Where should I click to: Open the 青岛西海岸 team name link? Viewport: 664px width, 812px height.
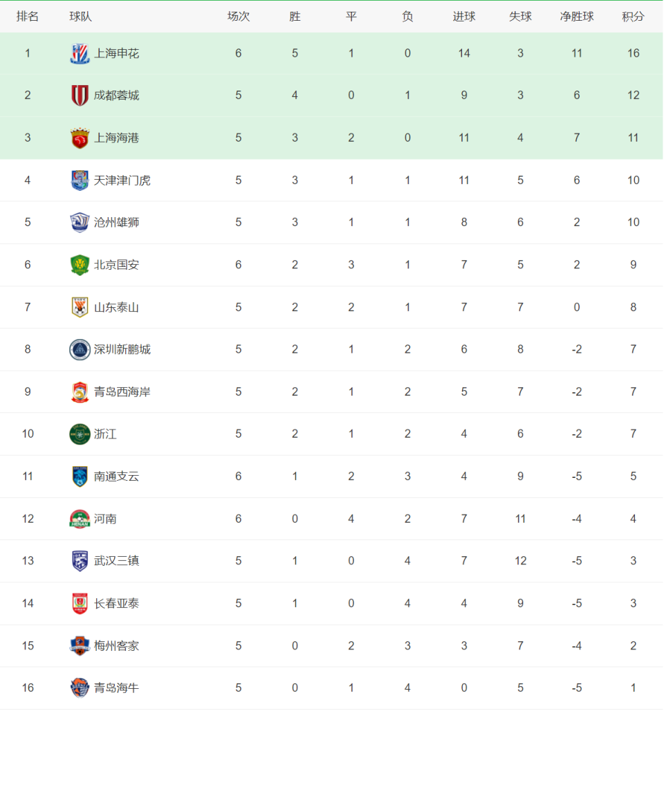[122, 392]
